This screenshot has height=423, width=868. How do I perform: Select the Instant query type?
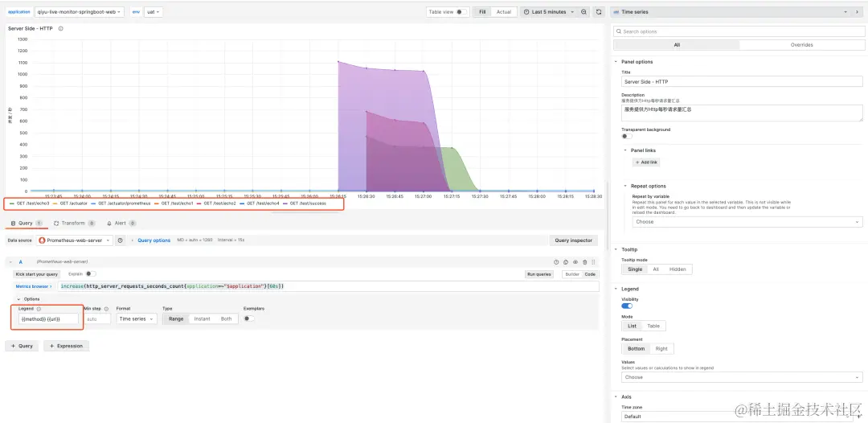coord(202,319)
